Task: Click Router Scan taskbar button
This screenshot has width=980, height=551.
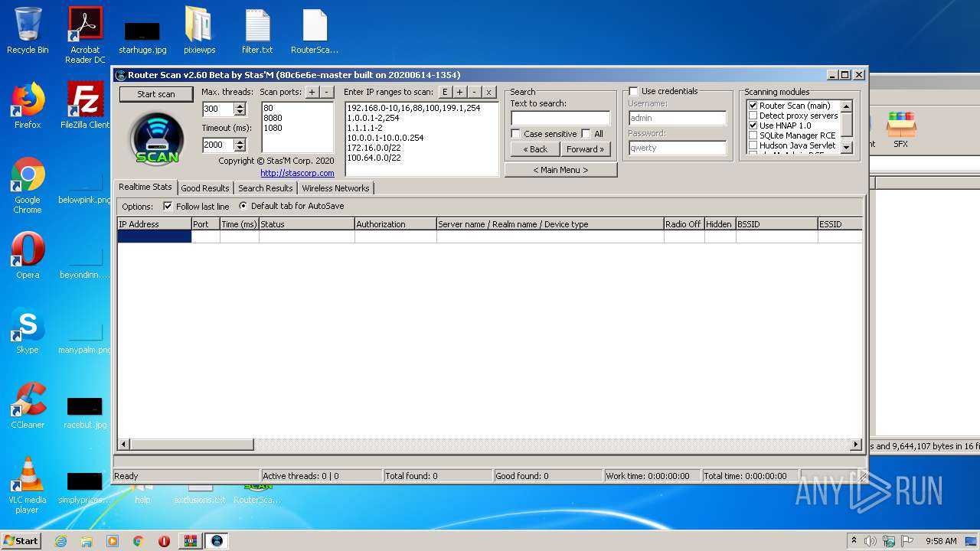Action: (217, 541)
